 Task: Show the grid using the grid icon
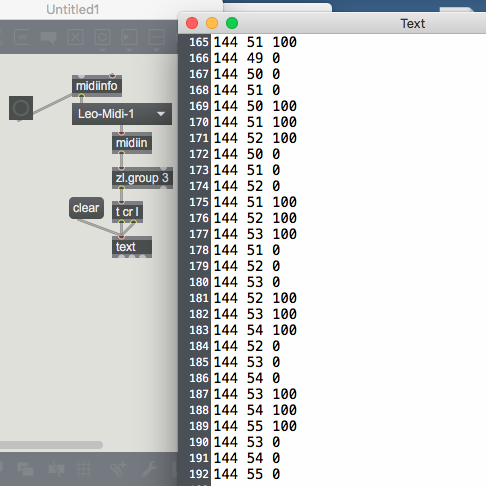click(83, 469)
